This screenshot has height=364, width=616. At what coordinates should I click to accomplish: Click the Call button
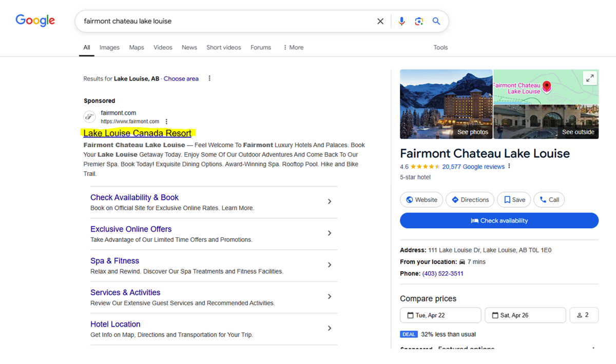click(x=549, y=200)
